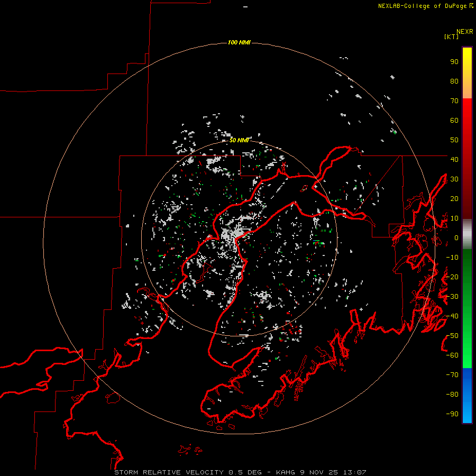
Task: Click the blue bottom segment of color bar
Action: (x=467, y=396)
